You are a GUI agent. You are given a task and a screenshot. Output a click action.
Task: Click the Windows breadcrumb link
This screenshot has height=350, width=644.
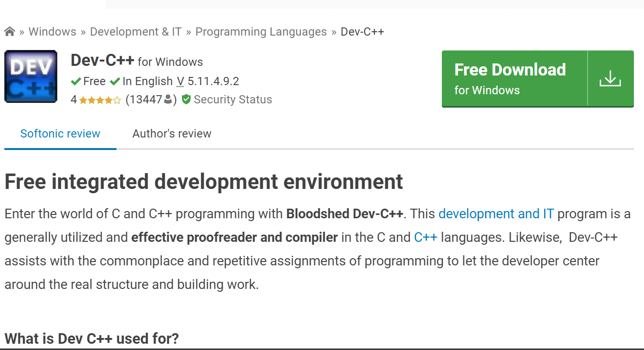[52, 31]
